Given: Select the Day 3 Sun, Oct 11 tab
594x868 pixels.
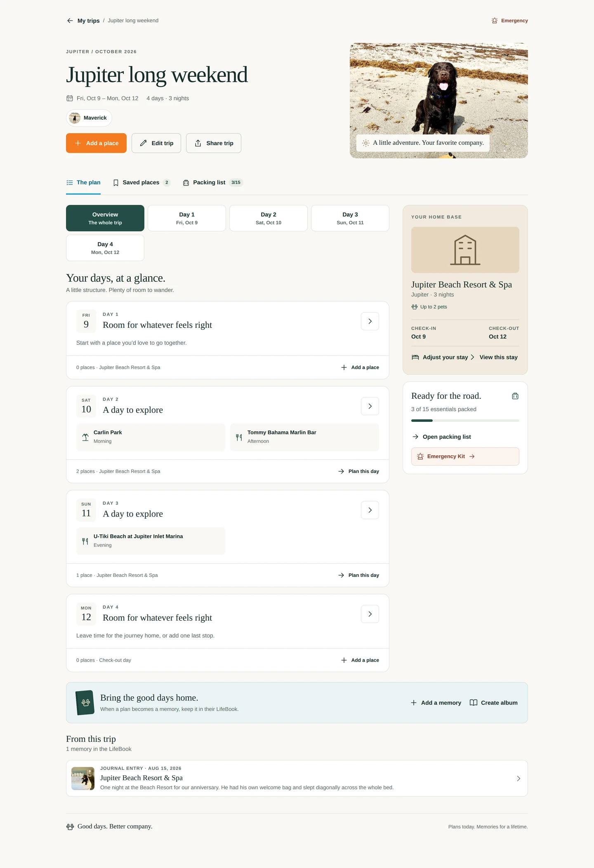Looking at the screenshot, I should (350, 218).
